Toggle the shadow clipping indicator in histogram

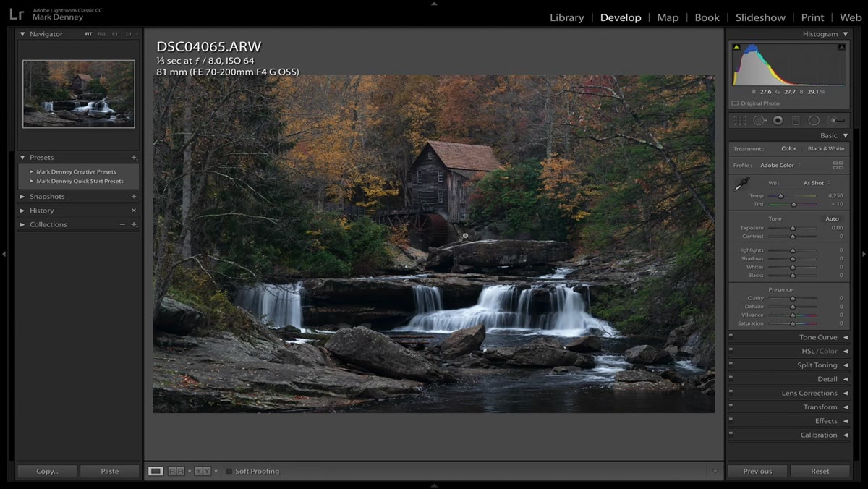tap(736, 47)
